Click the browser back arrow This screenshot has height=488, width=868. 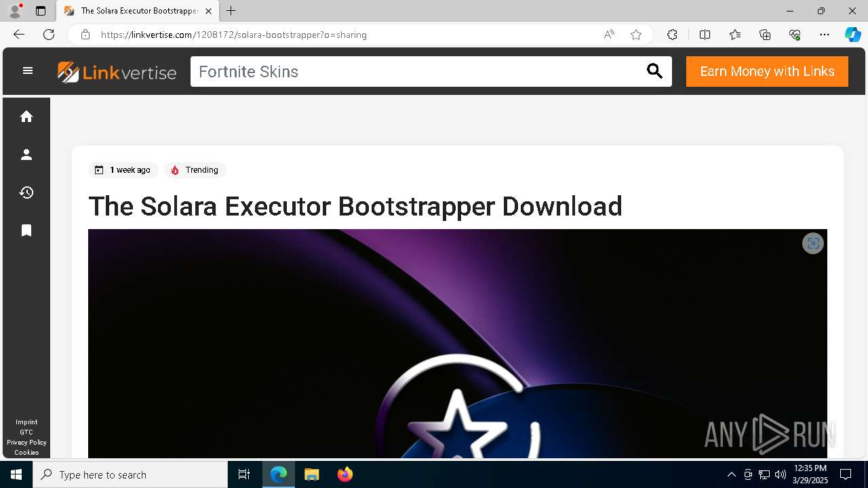(19, 35)
